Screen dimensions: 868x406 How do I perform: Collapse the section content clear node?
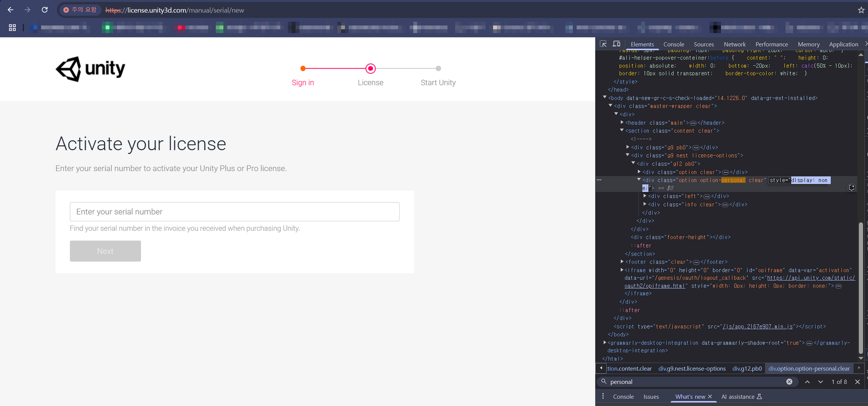coord(622,130)
